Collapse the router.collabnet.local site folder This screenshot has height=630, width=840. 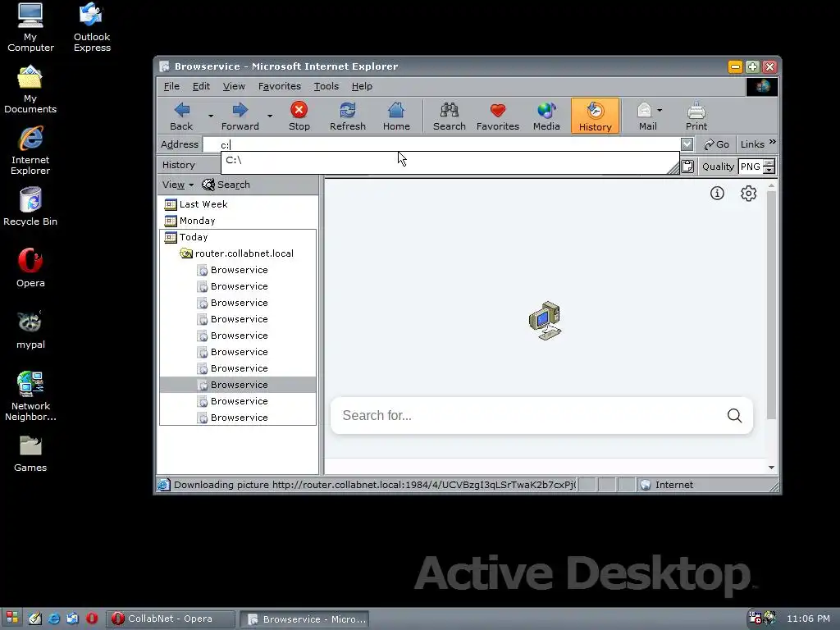237,253
